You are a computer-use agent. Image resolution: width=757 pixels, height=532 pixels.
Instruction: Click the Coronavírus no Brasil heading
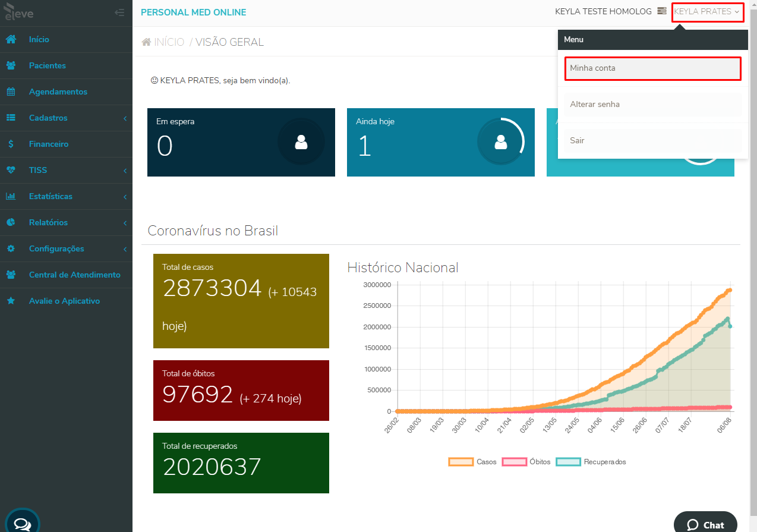[x=213, y=231]
